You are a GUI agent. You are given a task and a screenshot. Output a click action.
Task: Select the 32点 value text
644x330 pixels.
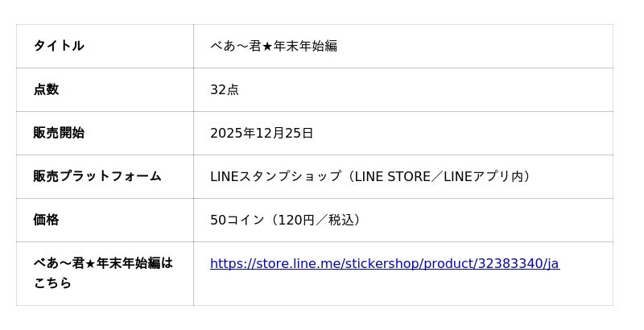pyautogui.click(x=225, y=89)
